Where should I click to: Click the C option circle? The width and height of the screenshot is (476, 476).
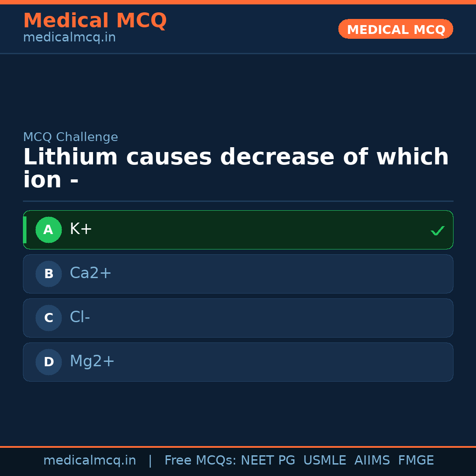pyautogui.click(x=48, y=318)
